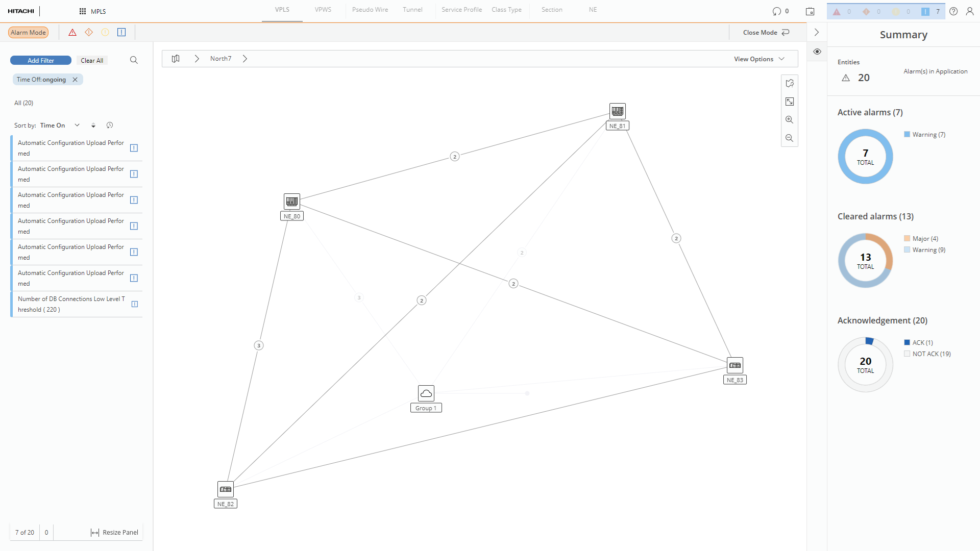This screenshot has height=551, width=980.
Task: Open alarm list search magnifier
Action: 134,60
